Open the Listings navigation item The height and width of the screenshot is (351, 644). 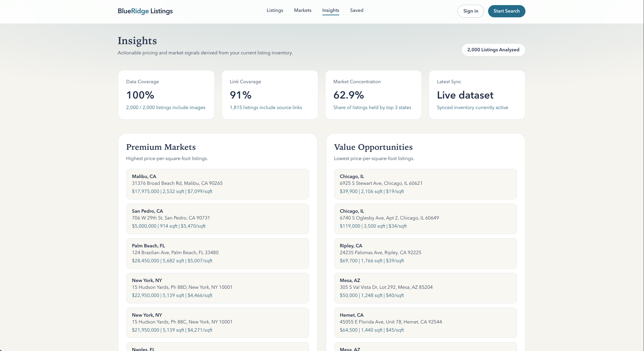coord(274,10)
